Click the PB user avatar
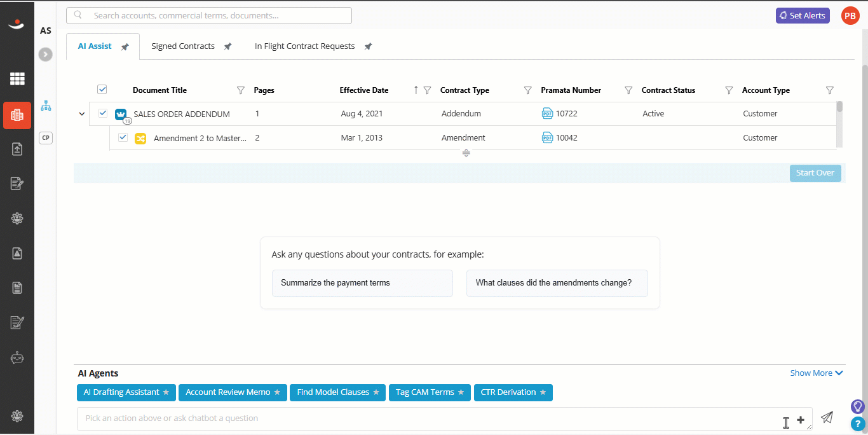The image size is (868, 435). [x=850, y=16]
